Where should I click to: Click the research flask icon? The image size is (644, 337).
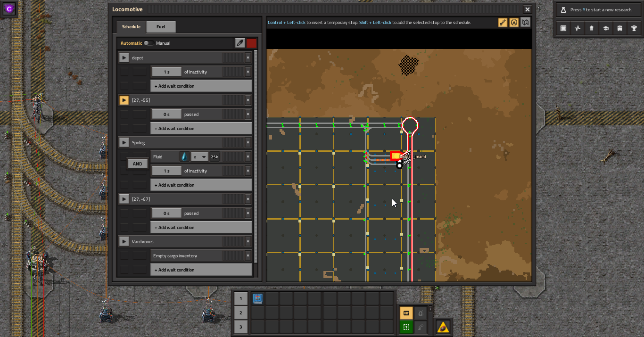(x=563, y=10)
